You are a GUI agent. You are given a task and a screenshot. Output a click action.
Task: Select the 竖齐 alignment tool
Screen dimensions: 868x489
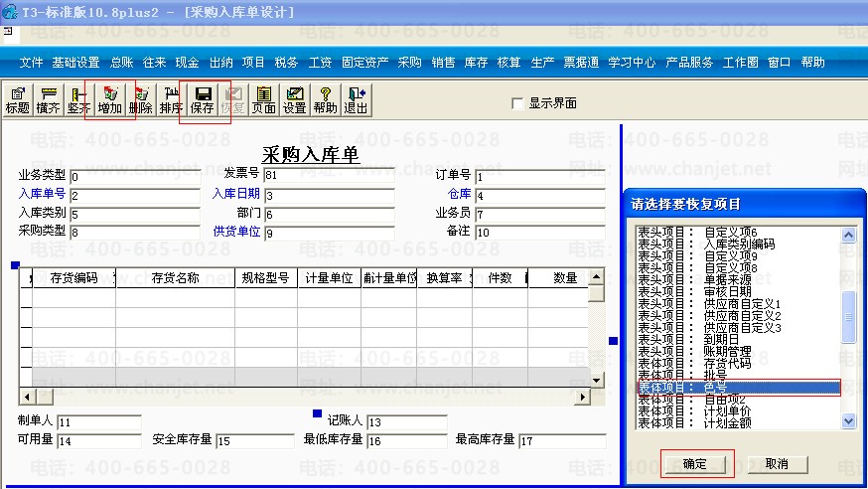pos(78,100)
